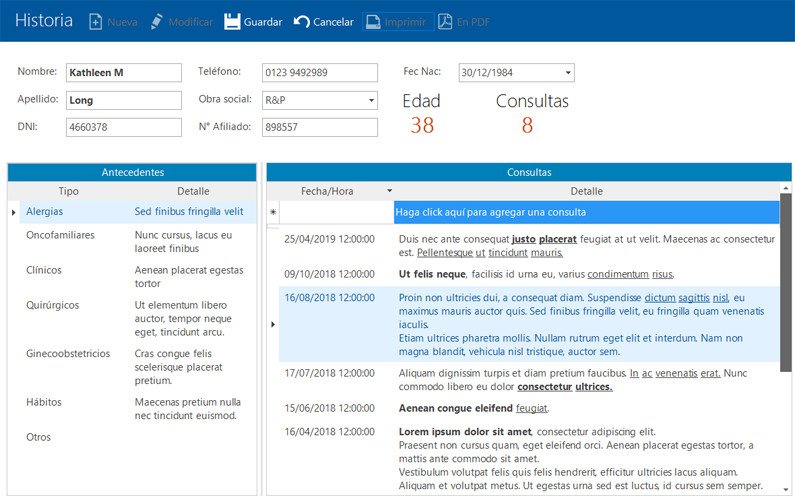Select the Oncofamiliares row in Antecedentes
Image resolution: width=795 pixels, height=498 pixels.
click(x=60, y=235)
